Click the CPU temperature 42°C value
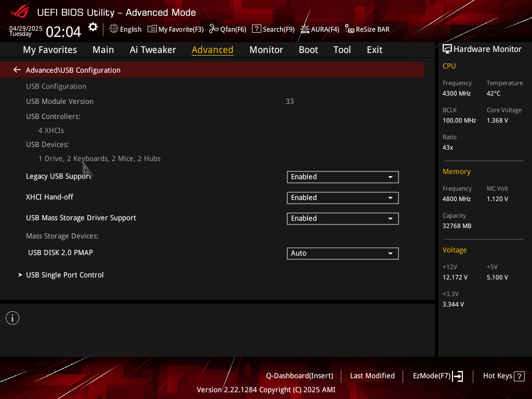The width and height of the screenshot is (532, 399). tap(494, 94)
